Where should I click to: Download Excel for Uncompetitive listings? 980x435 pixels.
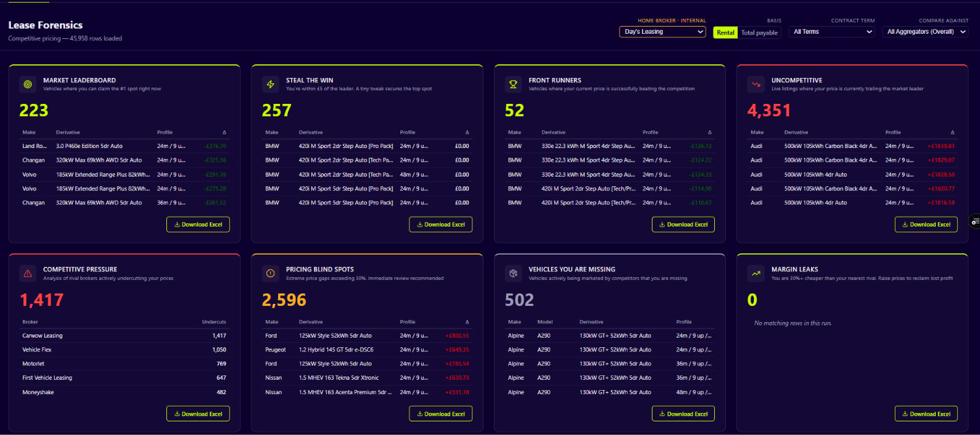tap(926, 225)
